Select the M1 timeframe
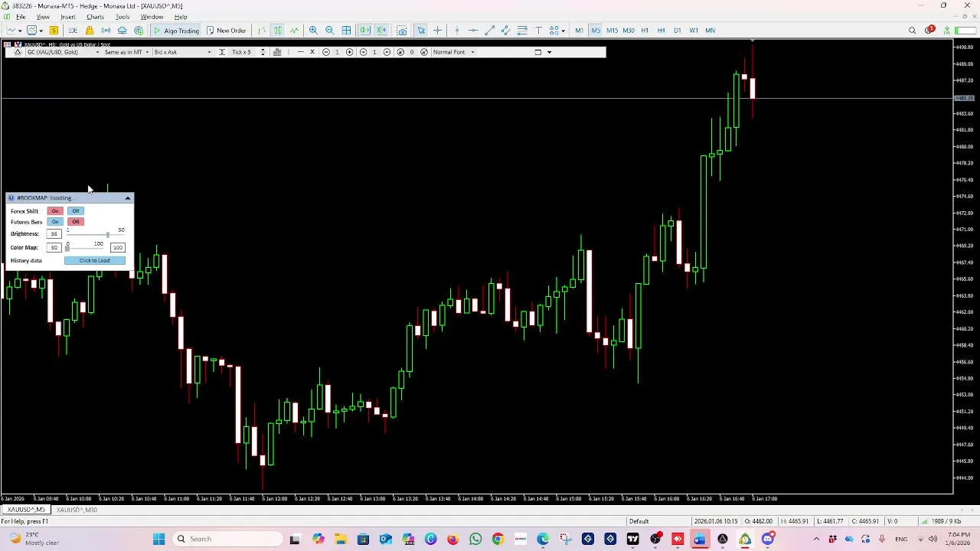 click(579, 31)
